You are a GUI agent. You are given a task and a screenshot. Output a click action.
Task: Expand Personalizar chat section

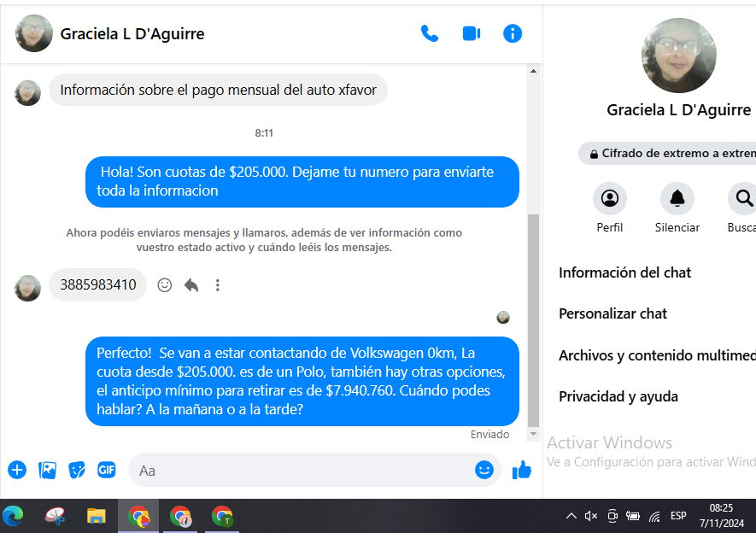[x=613, y=313]
